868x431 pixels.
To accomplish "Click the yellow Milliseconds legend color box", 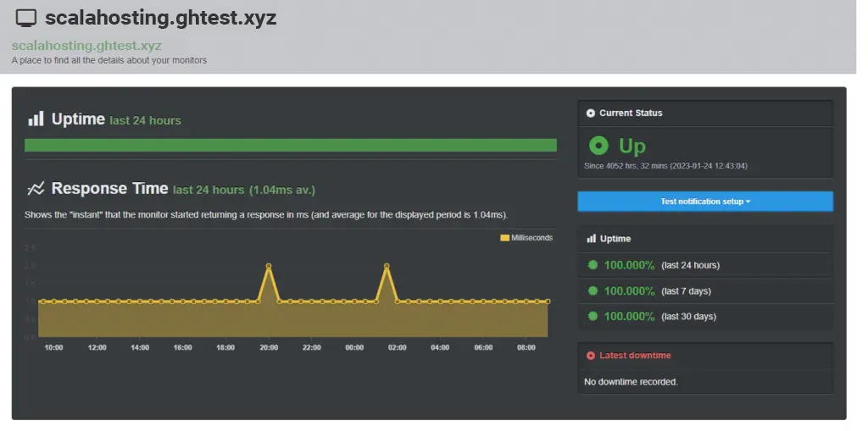I will pyautogui.click(x=505, y=238).
